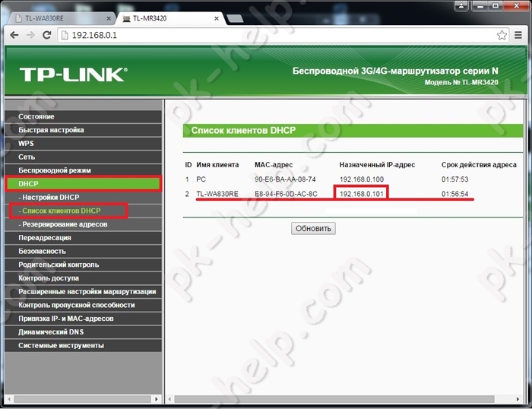532x409 pixels.
Task: Open Контроль доступа menu item
Action: tap(83, 278)
